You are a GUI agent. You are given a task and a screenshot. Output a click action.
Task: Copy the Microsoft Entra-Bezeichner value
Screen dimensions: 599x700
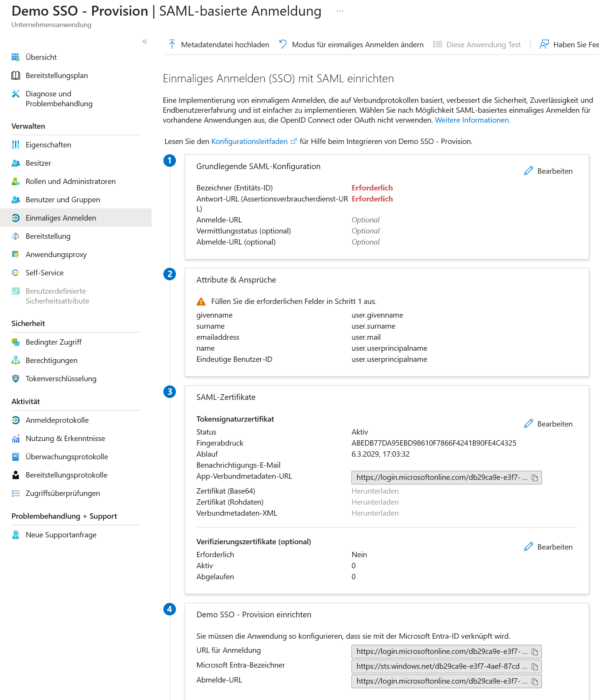tap(535, 666)
